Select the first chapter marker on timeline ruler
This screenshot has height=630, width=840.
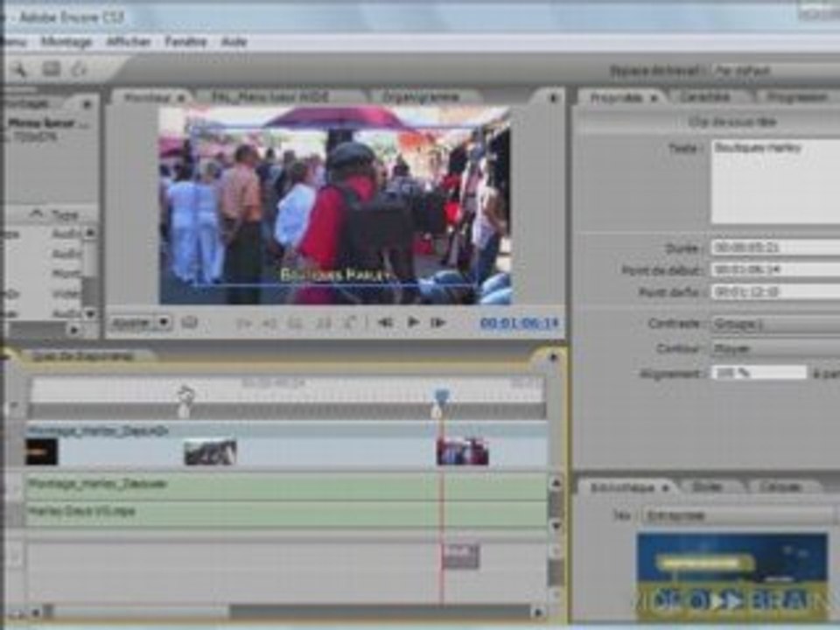point(184,409)
